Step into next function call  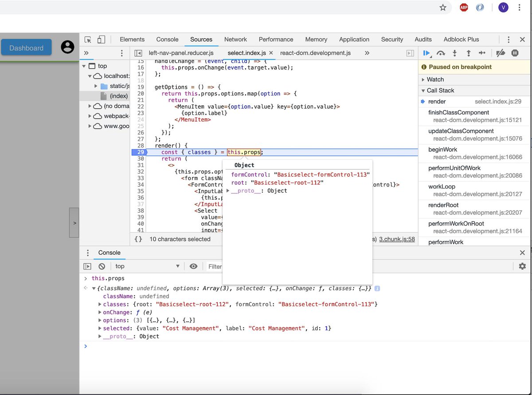tap(454, 53)
